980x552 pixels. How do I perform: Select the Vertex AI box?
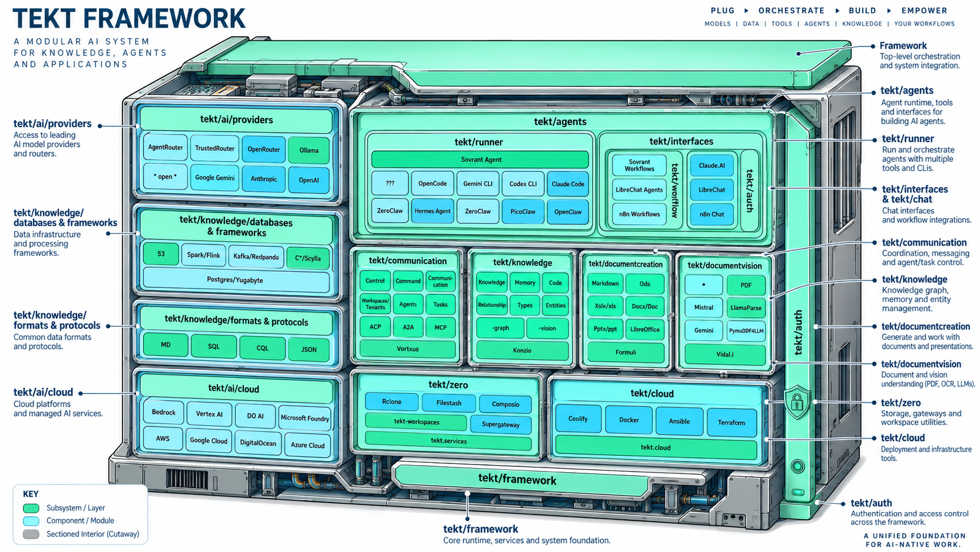click(x=209, y=414)
